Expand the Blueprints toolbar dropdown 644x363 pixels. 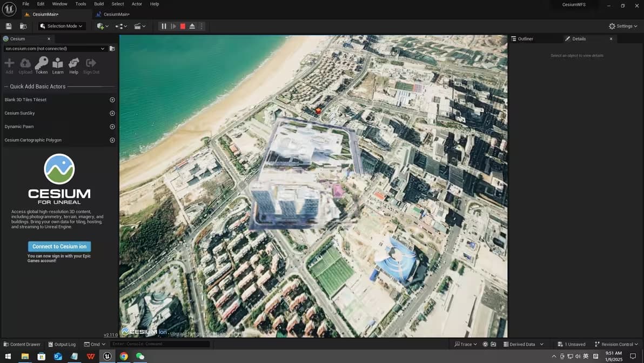pos(121,26)
